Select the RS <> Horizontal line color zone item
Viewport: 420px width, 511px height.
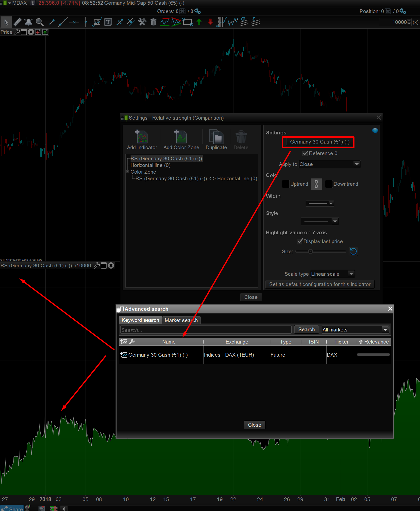196,179
